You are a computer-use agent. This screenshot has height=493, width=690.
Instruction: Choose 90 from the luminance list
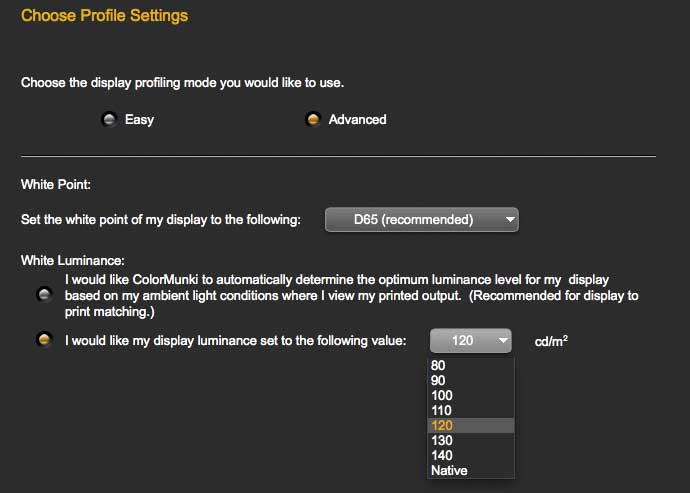(471, 380)
